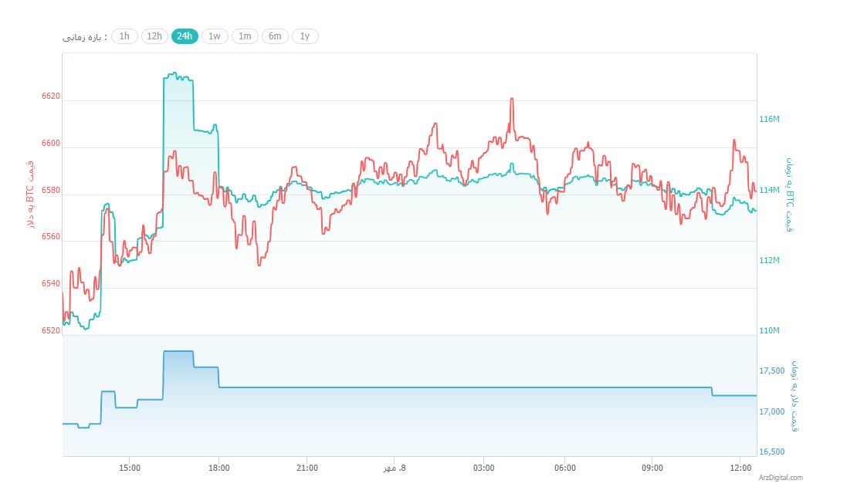Screen dimensions: 847x504
Task: Click the 'بازه زمانی' label
Action: tap(86, 37)
